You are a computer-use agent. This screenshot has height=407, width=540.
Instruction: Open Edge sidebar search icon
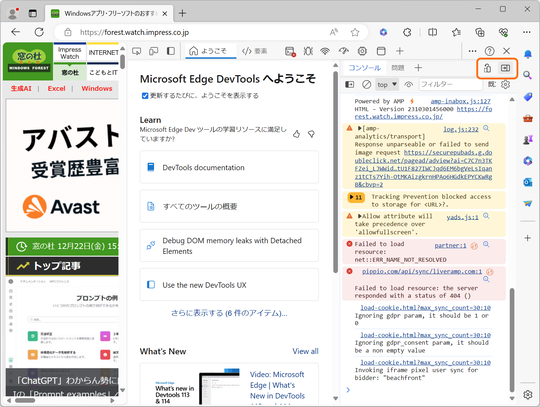(x=527, y=75)
